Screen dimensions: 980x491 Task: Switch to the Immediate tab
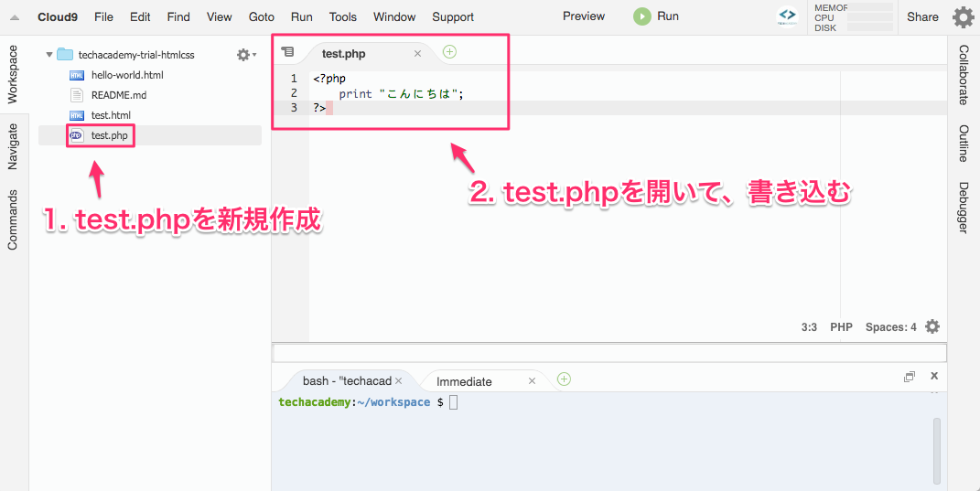[x=464, y=381]
